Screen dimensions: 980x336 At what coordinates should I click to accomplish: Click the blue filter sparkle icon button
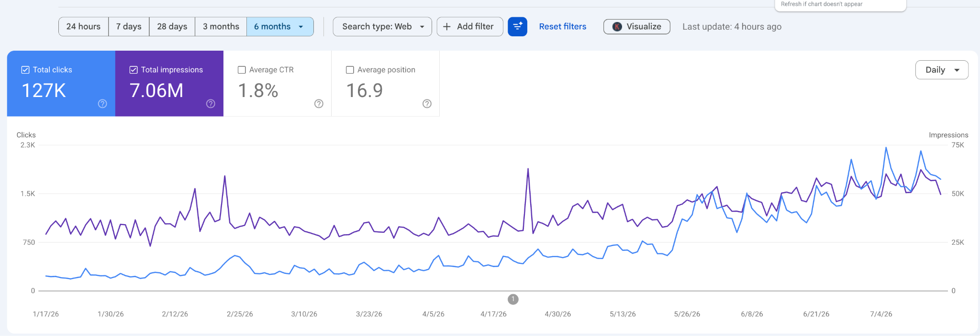[517, 27]
